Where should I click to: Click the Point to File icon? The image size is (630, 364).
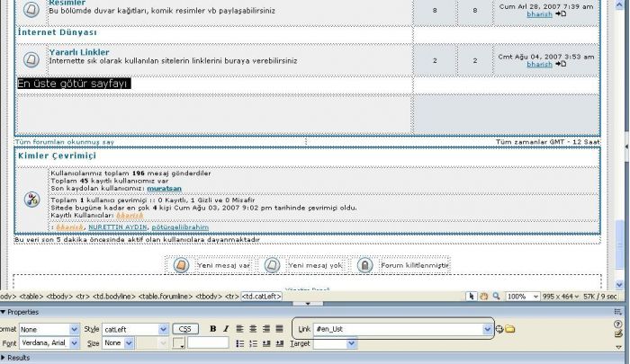tap(499, 329)
